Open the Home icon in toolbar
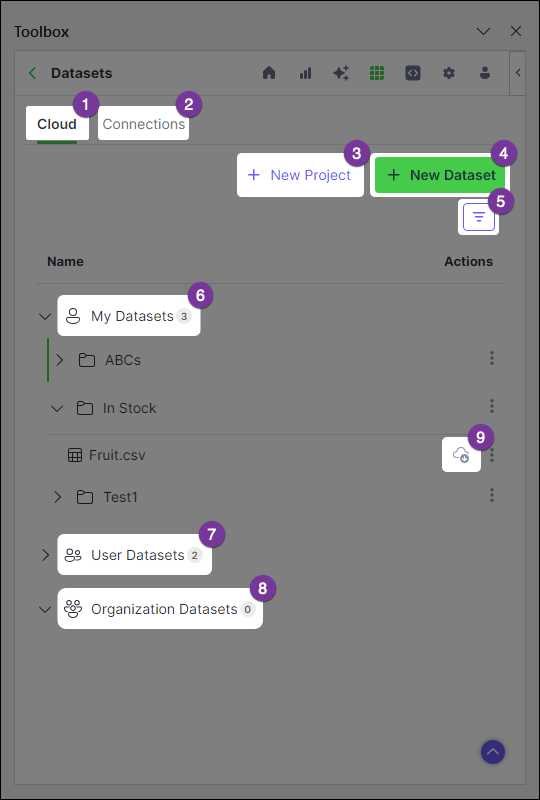This screenshot has width=540, height=800. click(269, 73)
